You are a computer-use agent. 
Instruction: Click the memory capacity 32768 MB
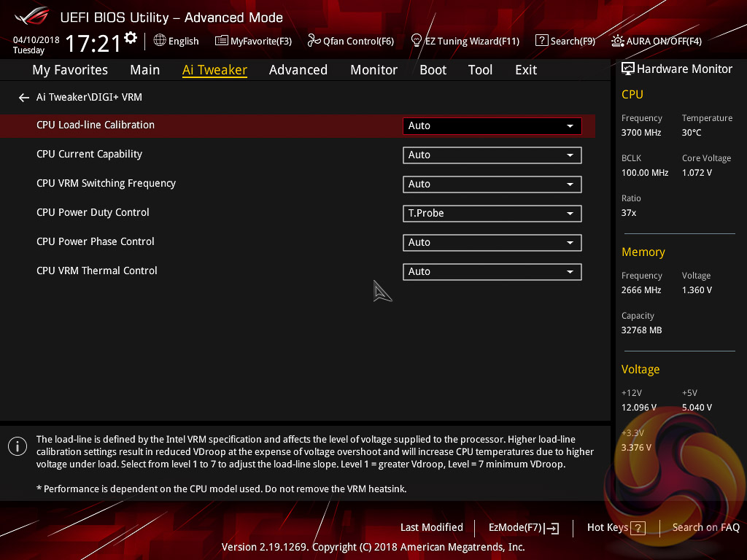tap(642, 330)
